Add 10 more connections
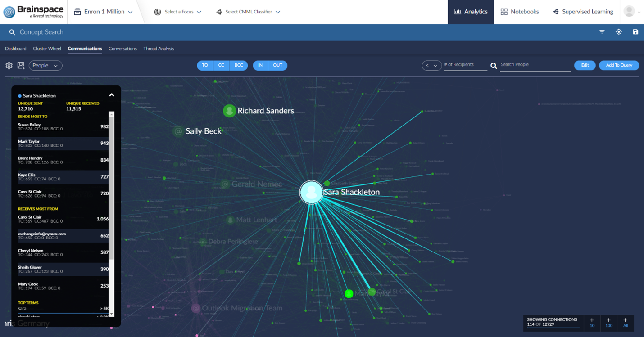 pyautogui.click(x=592, y=323)
